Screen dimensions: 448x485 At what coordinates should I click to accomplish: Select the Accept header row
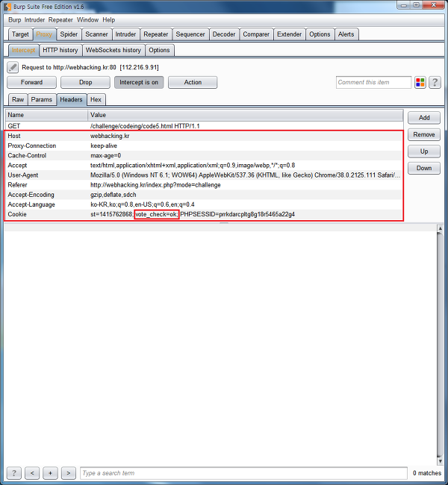tap(205, 165)
